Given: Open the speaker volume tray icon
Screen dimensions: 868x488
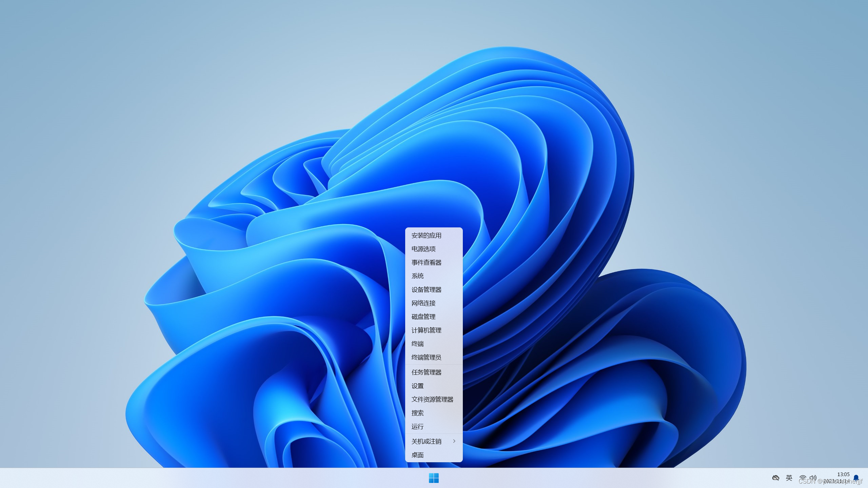Looking at the screenshot, I should pos(813,478).
